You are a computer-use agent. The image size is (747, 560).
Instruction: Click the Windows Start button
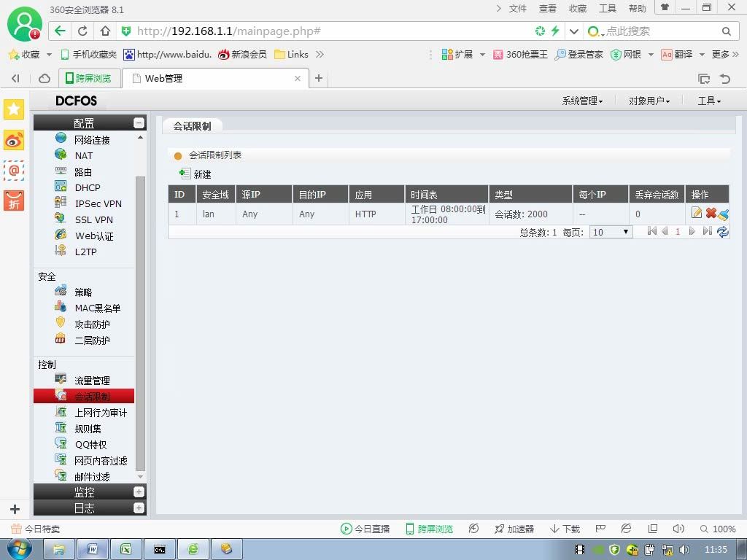20,549
